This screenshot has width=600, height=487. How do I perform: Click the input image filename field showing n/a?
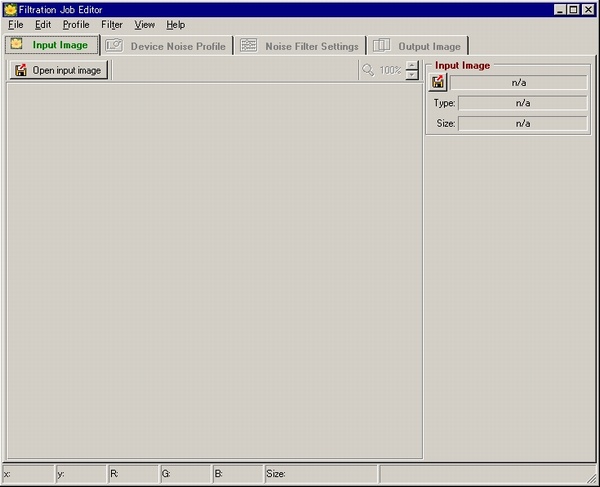pyautogui.click(x=518, y=82)
